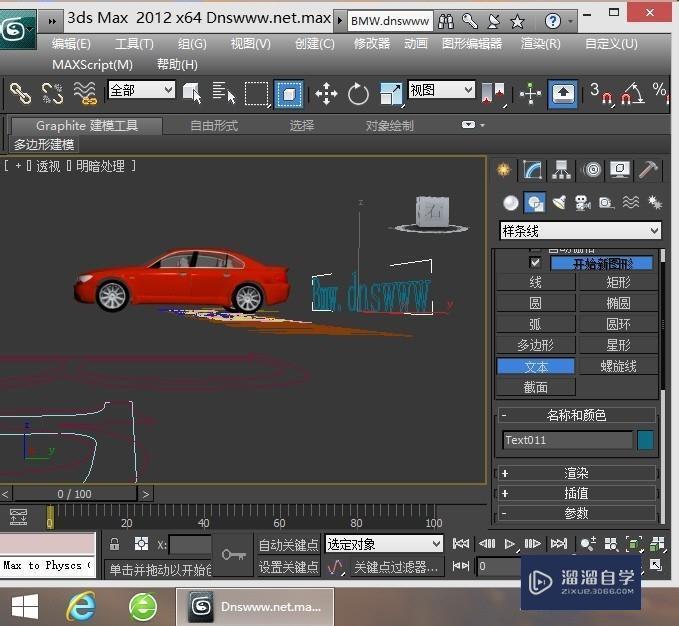Activate the Select and Scale tool

point(391,93)
